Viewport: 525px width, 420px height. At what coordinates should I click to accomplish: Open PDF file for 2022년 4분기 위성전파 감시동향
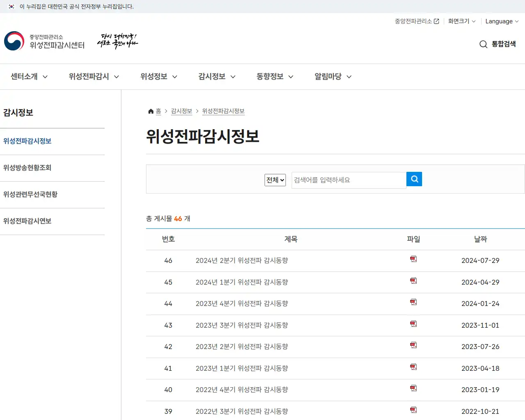pyautogui.click(x=413, y=388)
